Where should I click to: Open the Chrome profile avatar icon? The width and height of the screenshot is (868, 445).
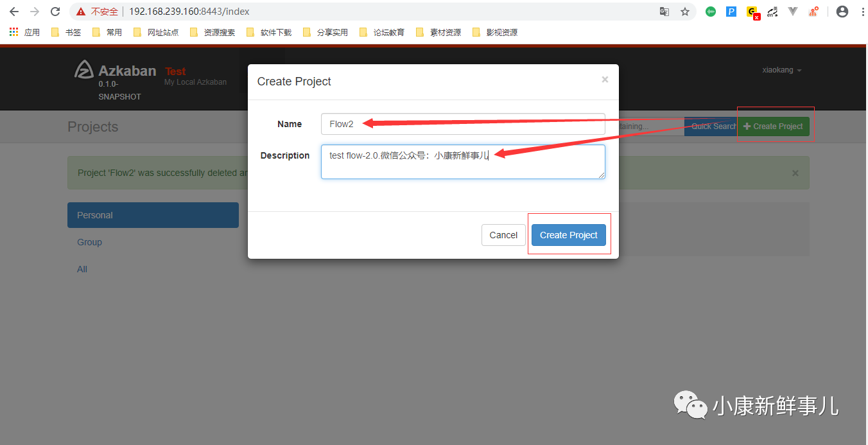(842, 12)
